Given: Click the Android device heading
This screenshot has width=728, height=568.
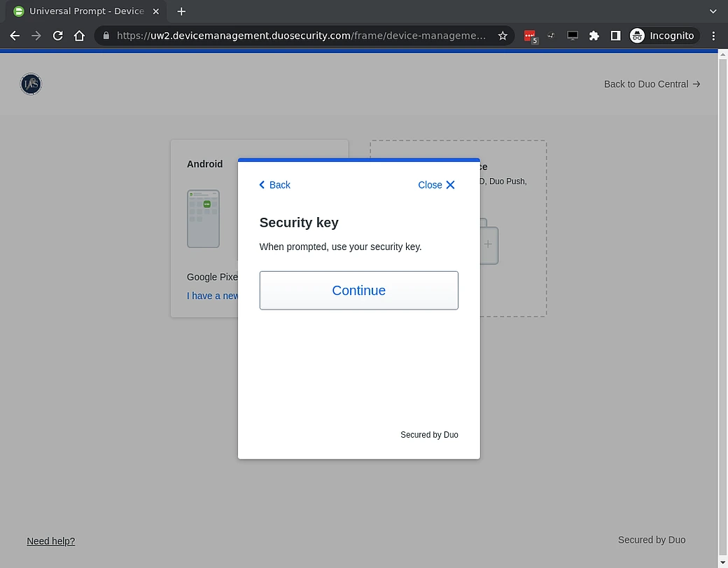Looking at the screenshot, I should click(204, 164).
